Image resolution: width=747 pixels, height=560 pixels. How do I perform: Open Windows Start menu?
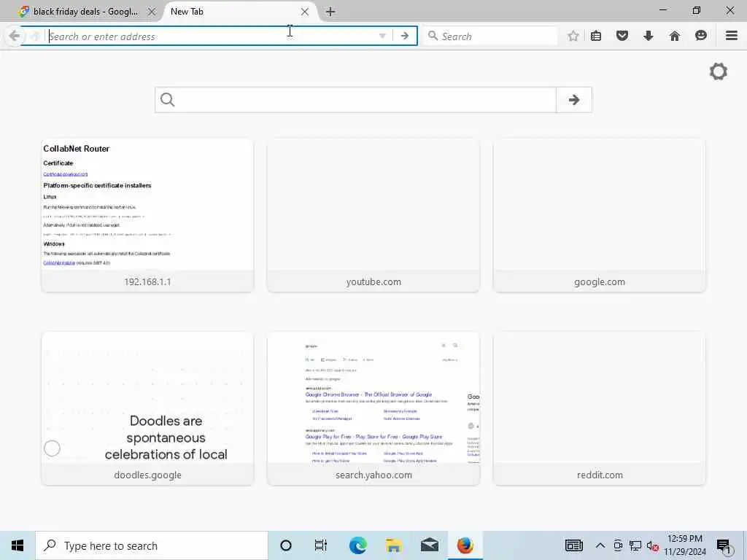[18, 545]
